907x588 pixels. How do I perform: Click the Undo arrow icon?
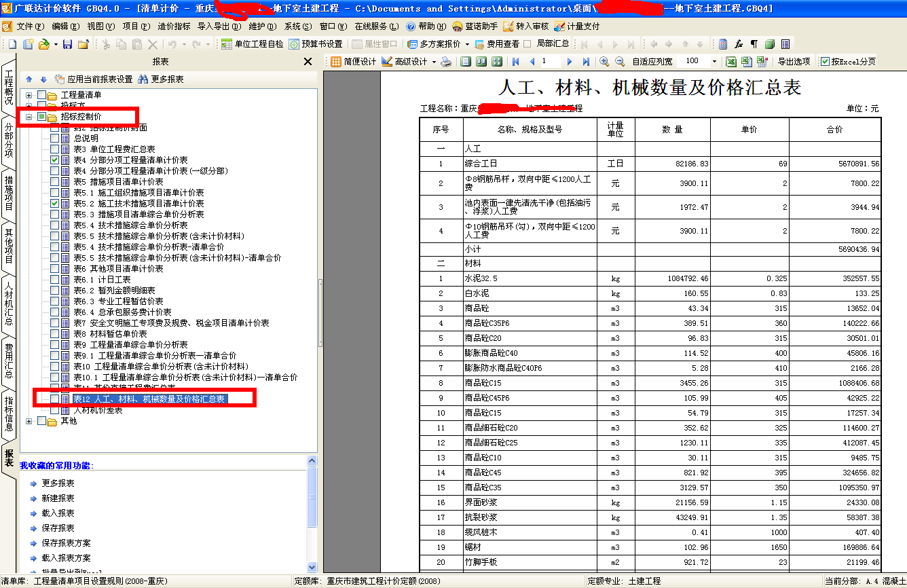click(x=172, y=44)
